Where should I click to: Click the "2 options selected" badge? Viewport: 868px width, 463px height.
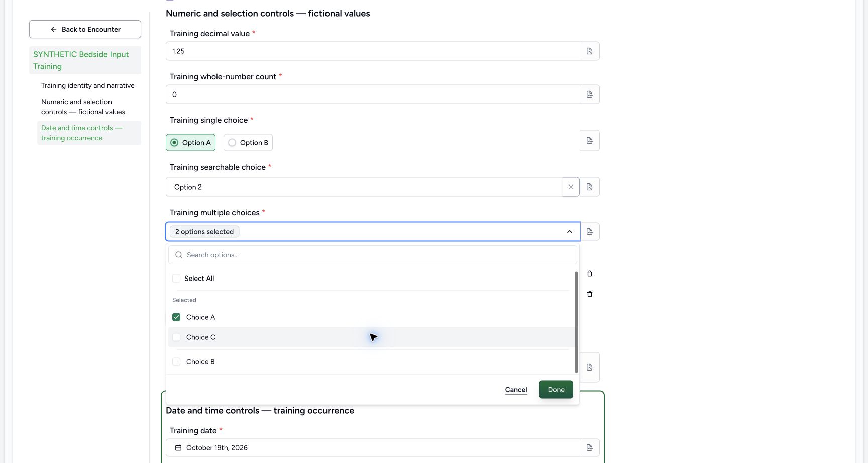pos(204,232)
